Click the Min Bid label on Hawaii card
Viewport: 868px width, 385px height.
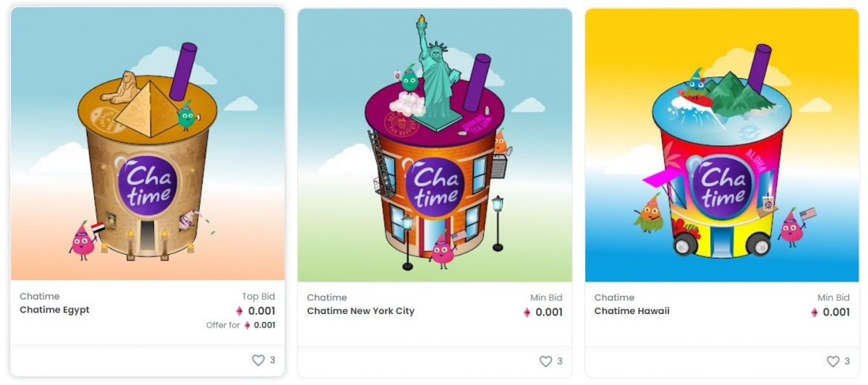pyautogui.click(x=833, y=297)
